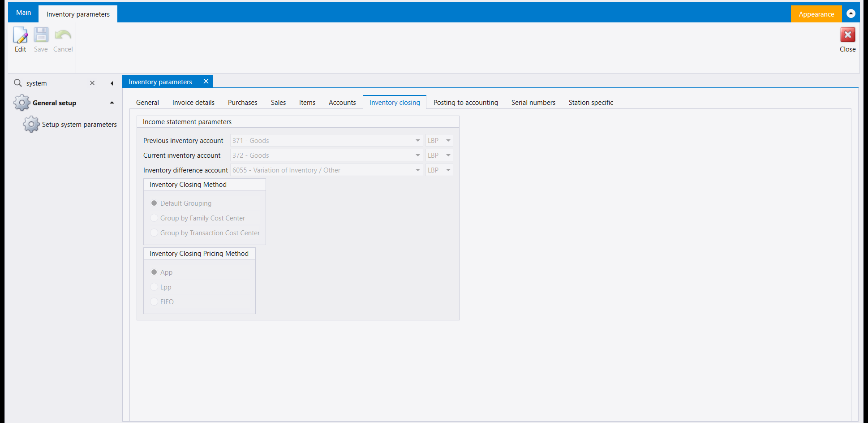Choose FIFO pricing method

tap(154, 302)
